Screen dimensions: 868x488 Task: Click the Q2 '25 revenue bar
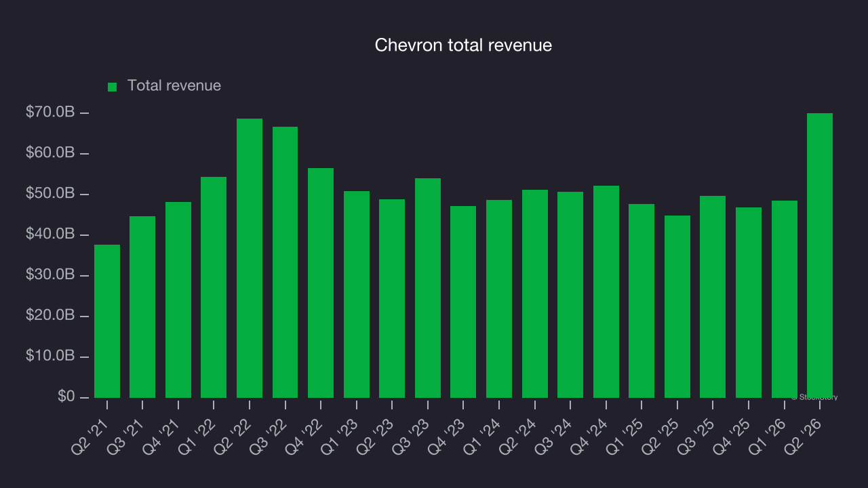click(677, 307)
